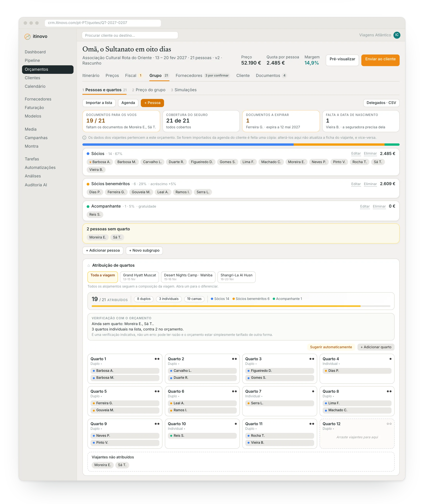The width and height of the screenshot is (424, 504).
Task: Select the Toda a viagem option
Action: 103,277
